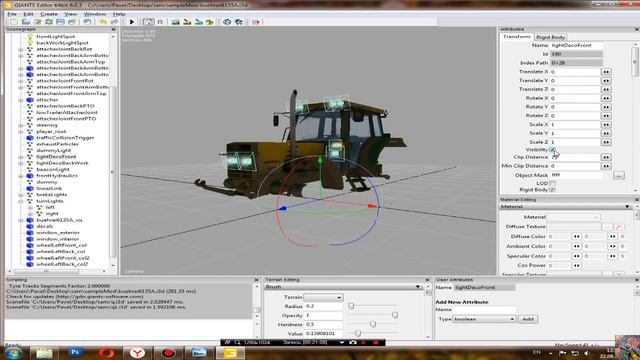
Task: Open Yandex browser from the taskbar
Action: pos(137,352)
